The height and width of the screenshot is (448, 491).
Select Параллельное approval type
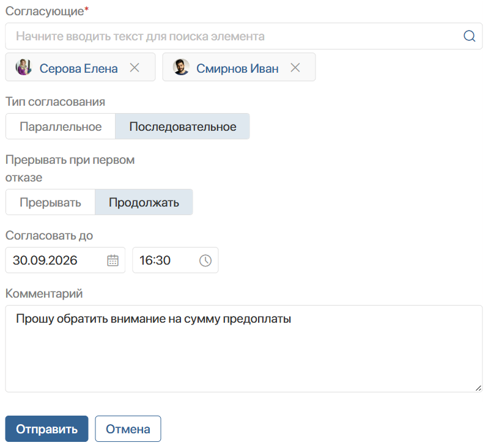tap(61, 127)
